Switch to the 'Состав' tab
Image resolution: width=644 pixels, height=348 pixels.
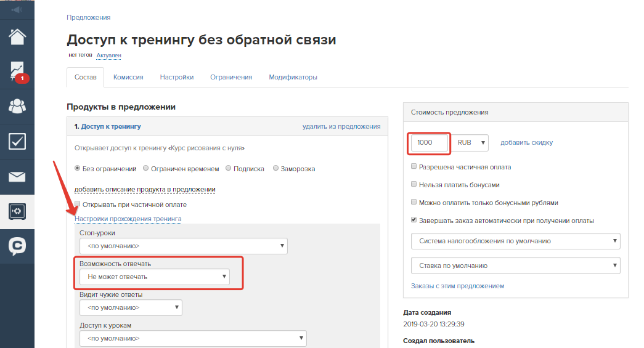[86, 77]
